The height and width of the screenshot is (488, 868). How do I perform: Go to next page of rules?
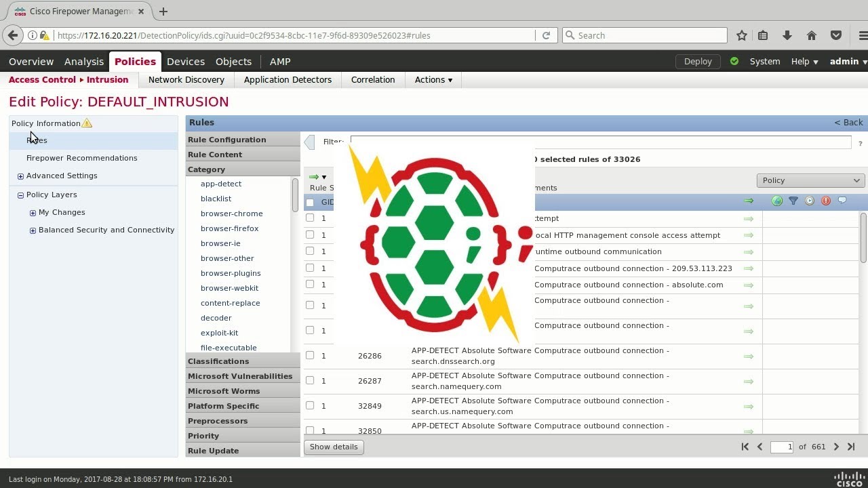tap(836, 447)
